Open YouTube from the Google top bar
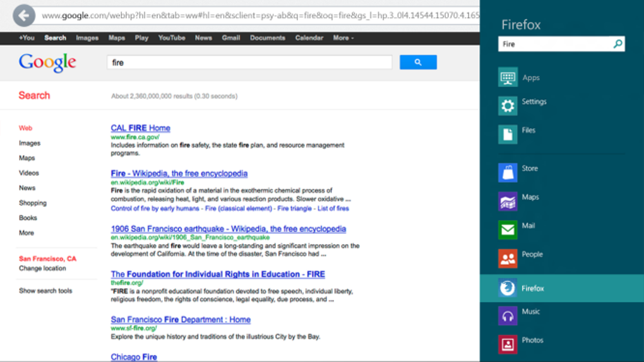Screen dimensions: 644x362 tap(172, 38)
